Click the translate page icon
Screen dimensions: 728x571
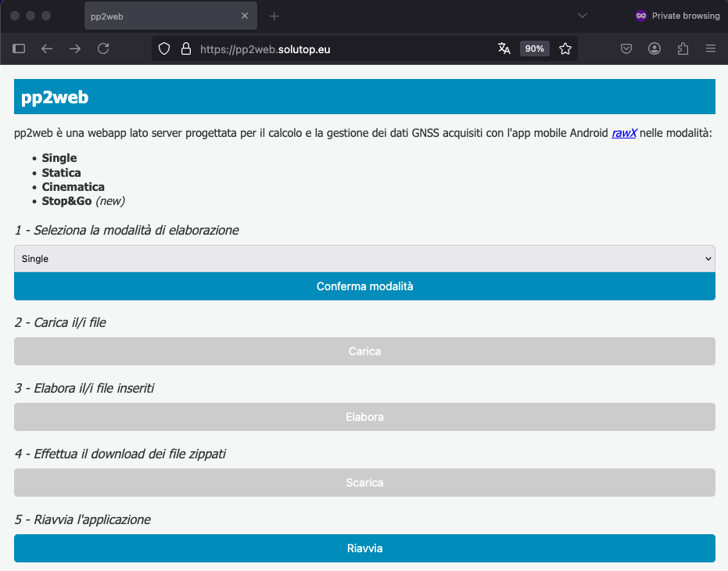(504, 48)
